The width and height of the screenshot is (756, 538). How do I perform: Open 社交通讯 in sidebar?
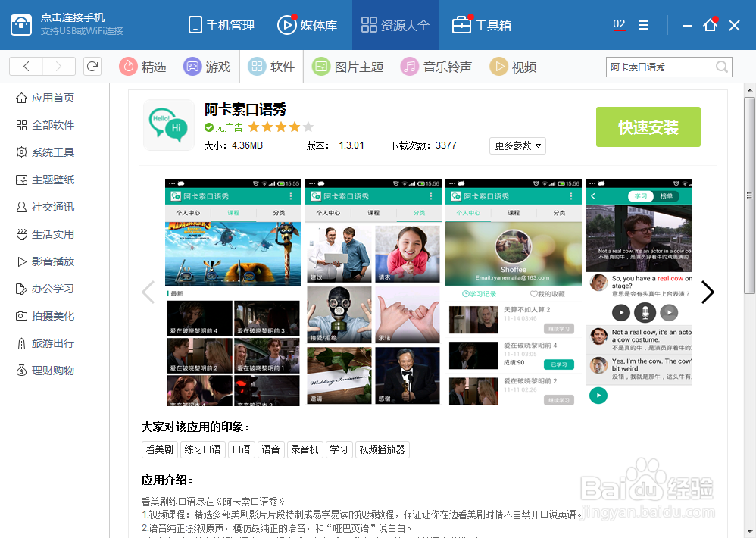click(x=45, y=207)
